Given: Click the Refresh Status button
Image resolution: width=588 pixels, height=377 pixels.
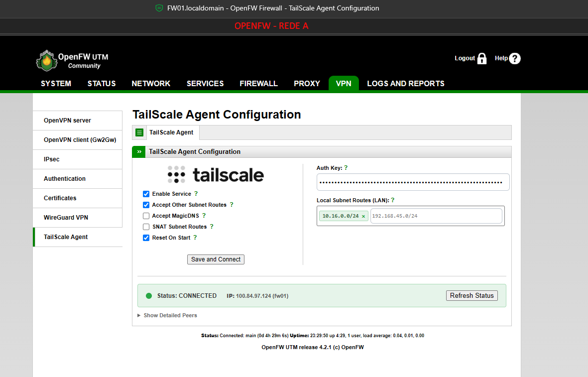Looking at the screenshot, I should (472, 296).
